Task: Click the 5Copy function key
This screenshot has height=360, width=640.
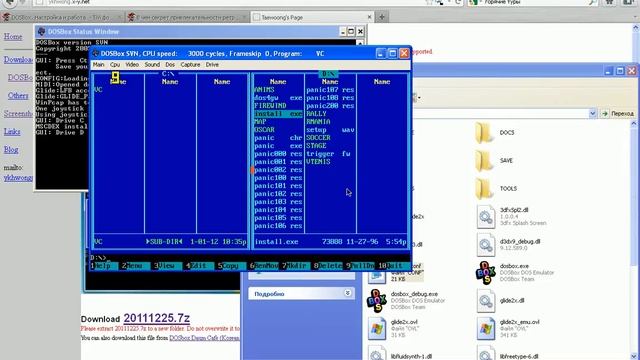Action: tap(231, 266)
